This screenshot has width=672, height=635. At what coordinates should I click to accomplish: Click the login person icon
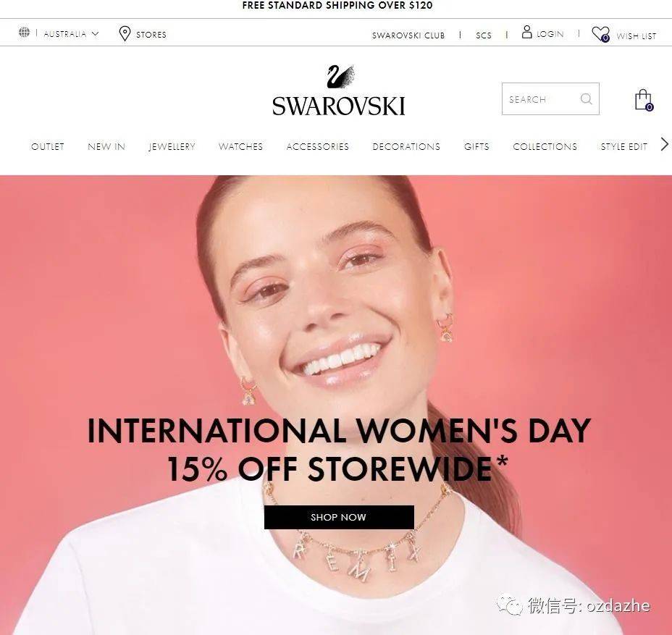click(x=526, y=32)
